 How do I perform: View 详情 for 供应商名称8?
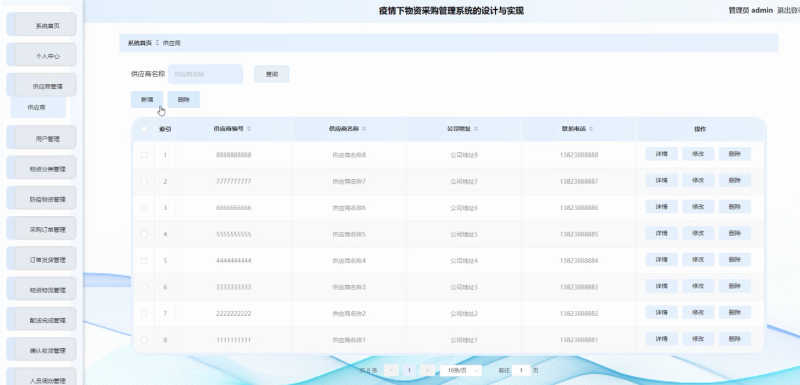[x=662, y=154]
